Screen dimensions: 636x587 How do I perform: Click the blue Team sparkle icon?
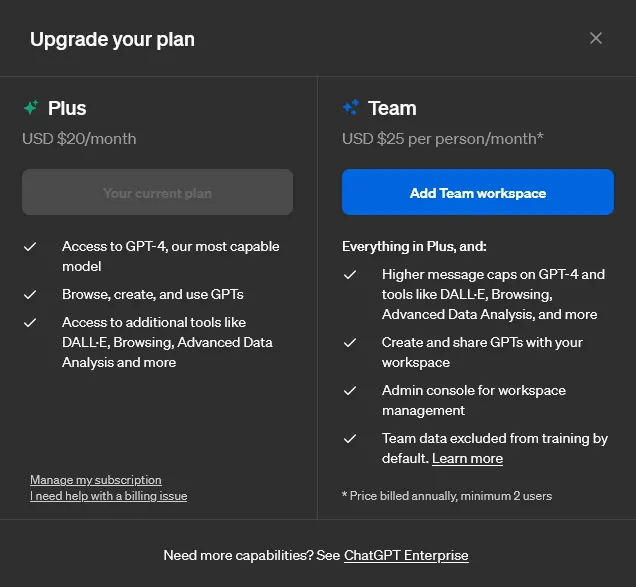[x=351, y=108]
